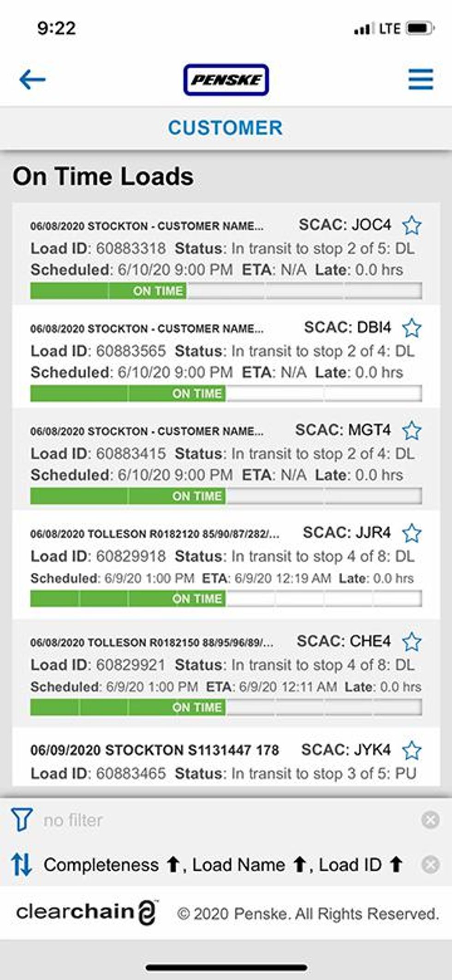Star the SCAC JJR4 load
Screen dimensions: 452x980
pyautogui.click(x=411, y=533)
